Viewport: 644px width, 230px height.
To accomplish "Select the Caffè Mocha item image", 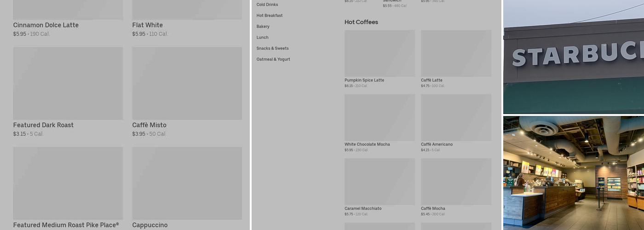I will pos(456,182).
